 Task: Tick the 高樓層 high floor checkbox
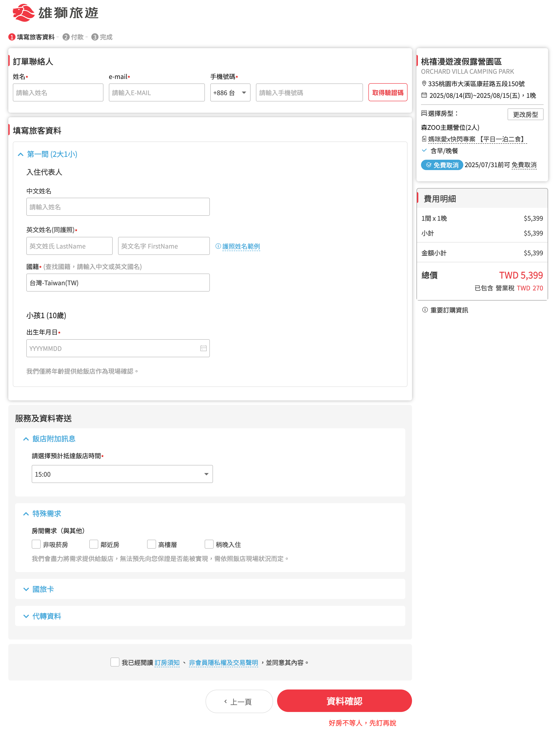point(151,544)
